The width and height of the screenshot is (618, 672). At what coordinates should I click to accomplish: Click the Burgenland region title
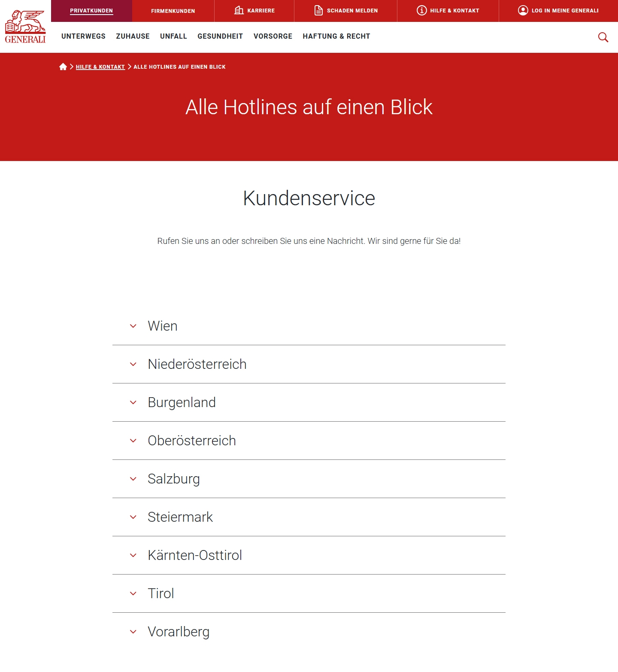pyautogui.click(x=182, y=402)
